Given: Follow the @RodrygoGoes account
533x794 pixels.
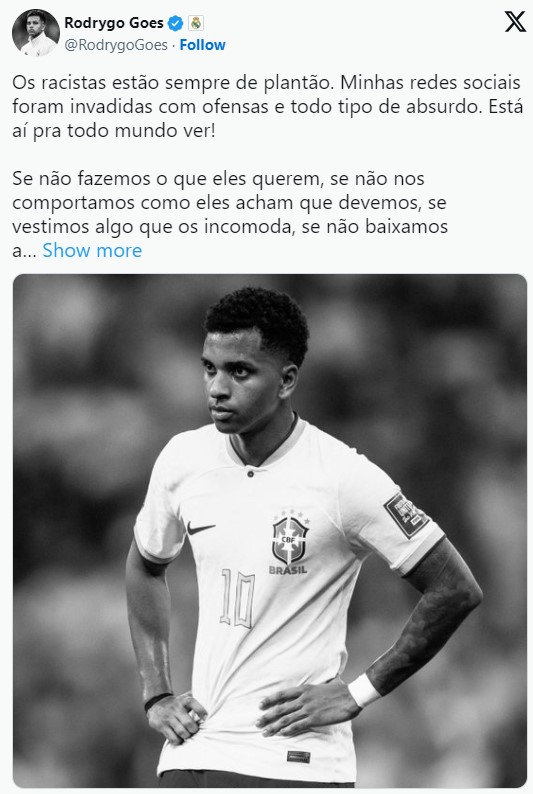Looking at the screenshot, I should click(202, 45).
